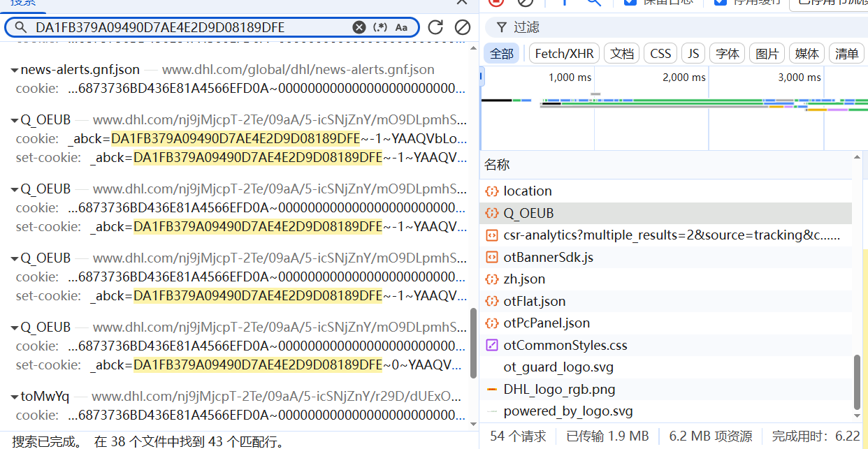Click the zh.json file icon
868x449 pixels.
click(492, 279)
